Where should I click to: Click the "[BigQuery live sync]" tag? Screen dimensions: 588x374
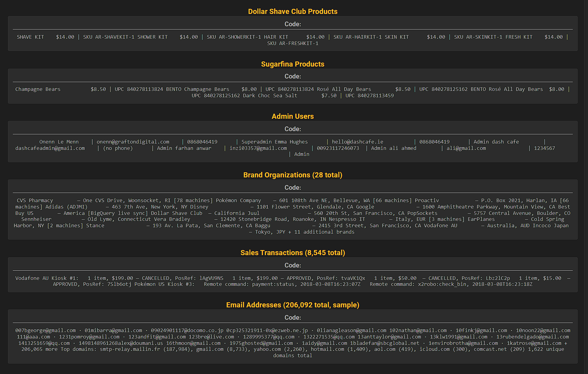118,213
